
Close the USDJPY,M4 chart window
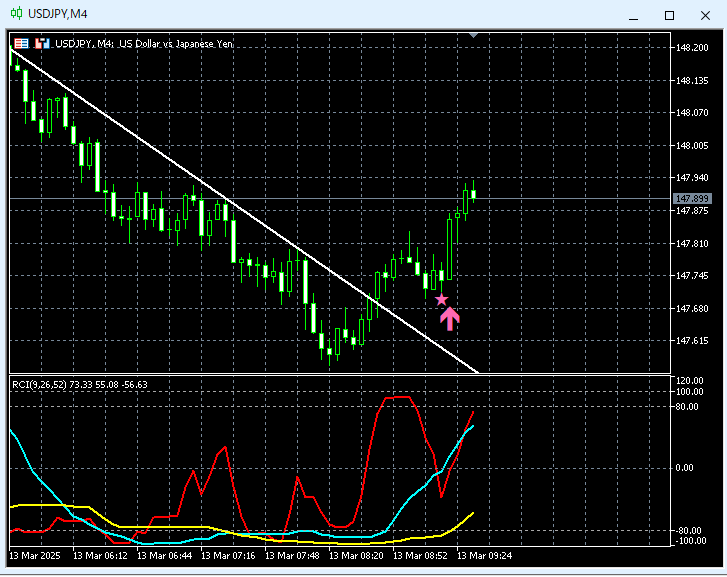(705, 16)
